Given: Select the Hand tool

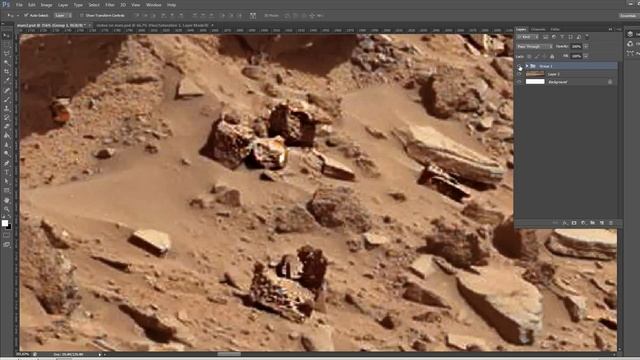Looking at the screenshot, I should click(x=7, y=200).
